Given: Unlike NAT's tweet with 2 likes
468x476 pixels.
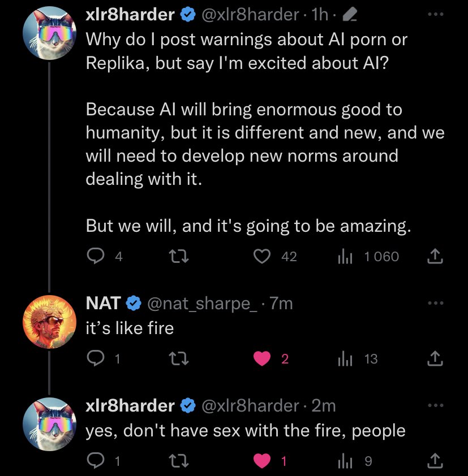Looking at the screenshot, I should pyautogui.click(x=262, y=359).
